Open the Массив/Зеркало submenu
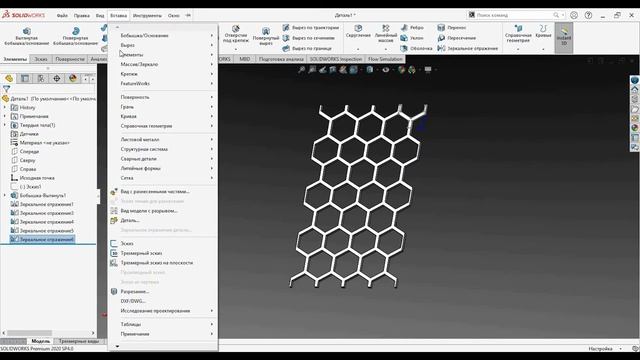The image size is (640, 360). tap(163, 64)
